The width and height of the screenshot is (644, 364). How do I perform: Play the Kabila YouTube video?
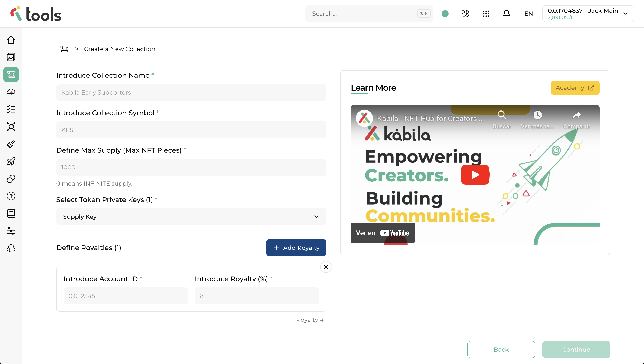pyautogui.click(x=475, y=175)
